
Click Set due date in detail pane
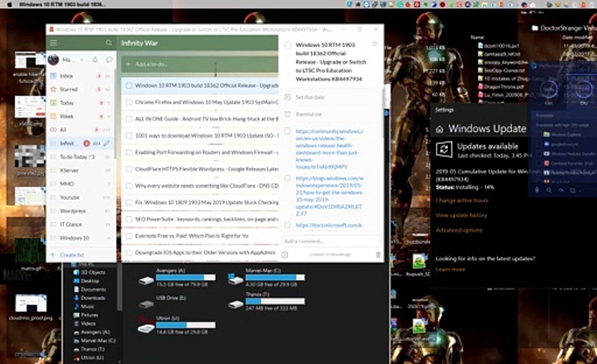[310, 97]
